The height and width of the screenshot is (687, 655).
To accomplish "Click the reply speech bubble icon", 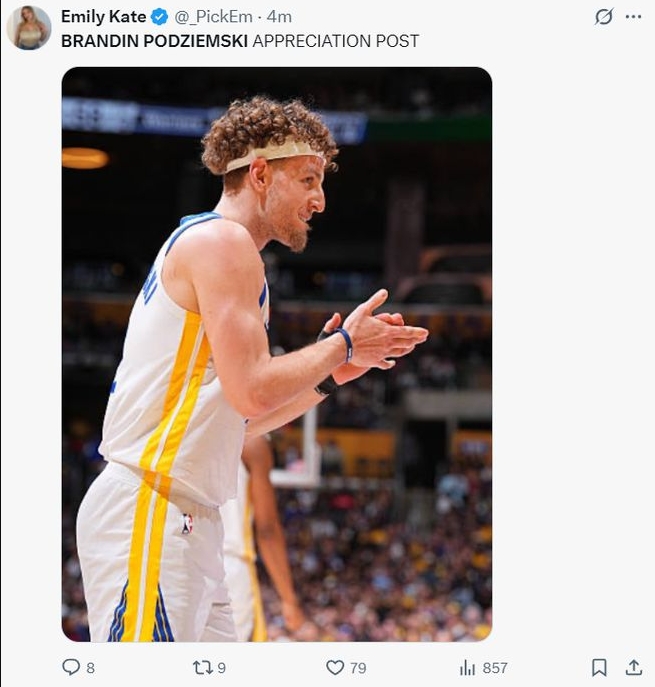I will click(x=71, y=667).
